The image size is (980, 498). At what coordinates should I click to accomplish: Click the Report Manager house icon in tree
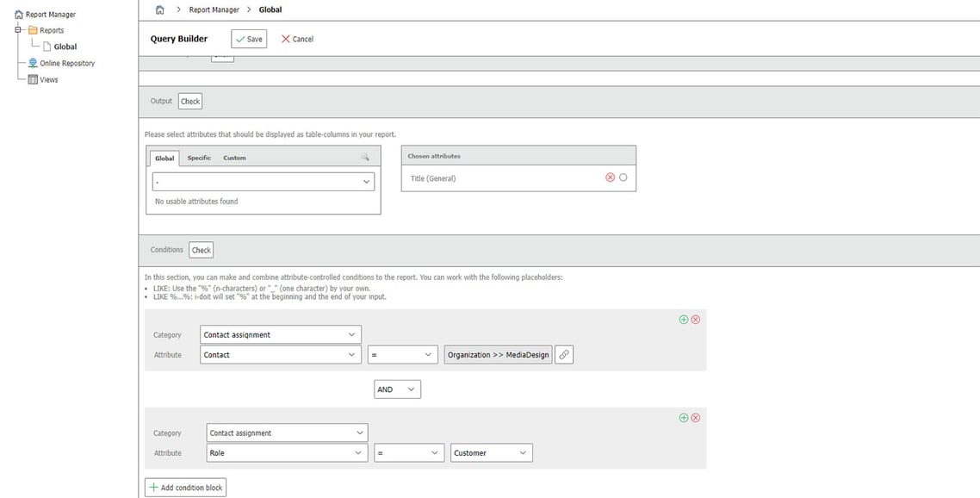[x=19, y=15]
